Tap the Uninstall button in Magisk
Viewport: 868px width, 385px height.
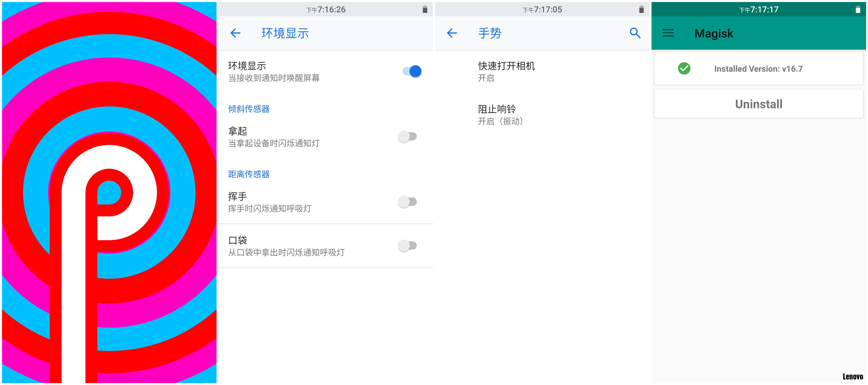pos(759,104)
